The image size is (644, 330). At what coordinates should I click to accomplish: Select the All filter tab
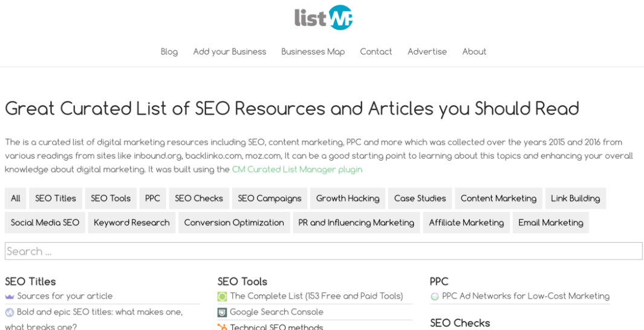pos(16,199)
